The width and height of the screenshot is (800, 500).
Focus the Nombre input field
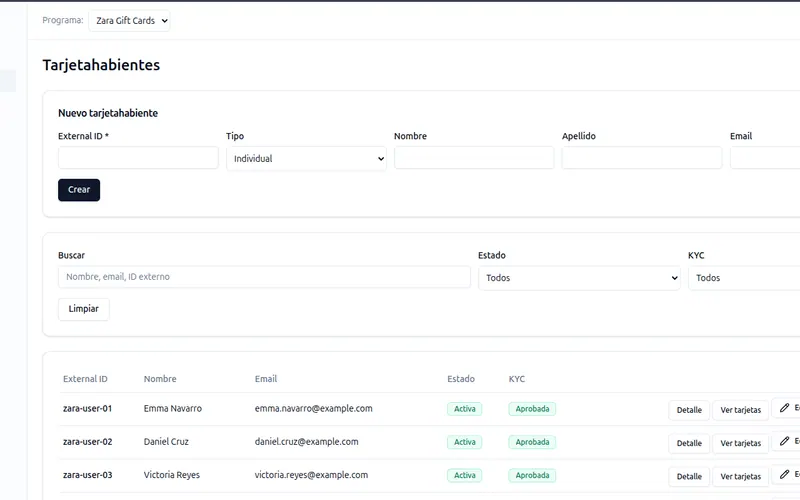click(x=474, y=158)
